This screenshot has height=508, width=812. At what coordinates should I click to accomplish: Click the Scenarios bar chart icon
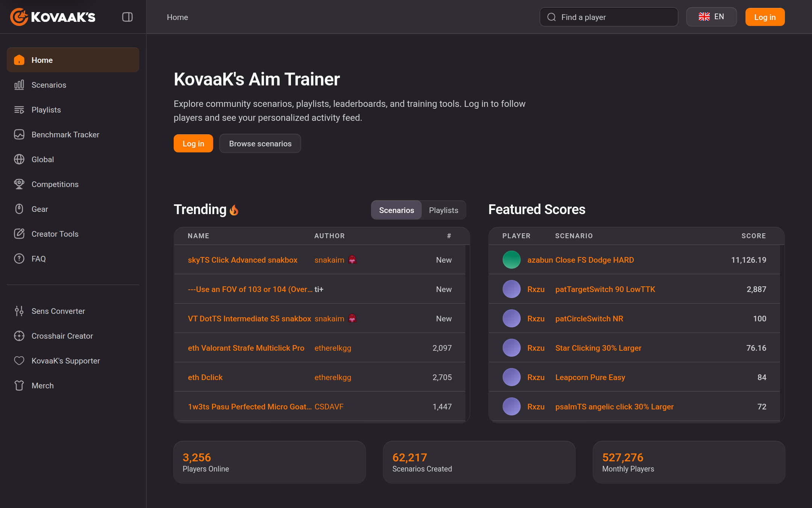coord(19,85)
